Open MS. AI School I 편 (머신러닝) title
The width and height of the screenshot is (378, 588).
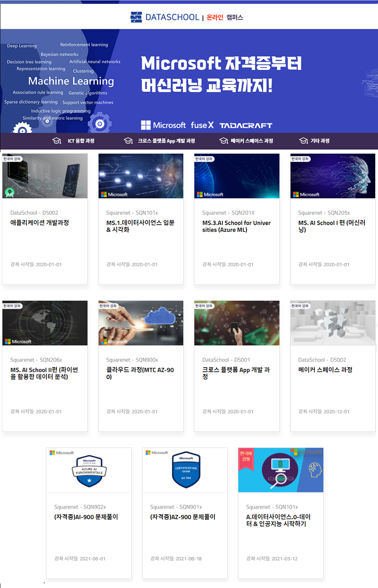tap(332, 226)
